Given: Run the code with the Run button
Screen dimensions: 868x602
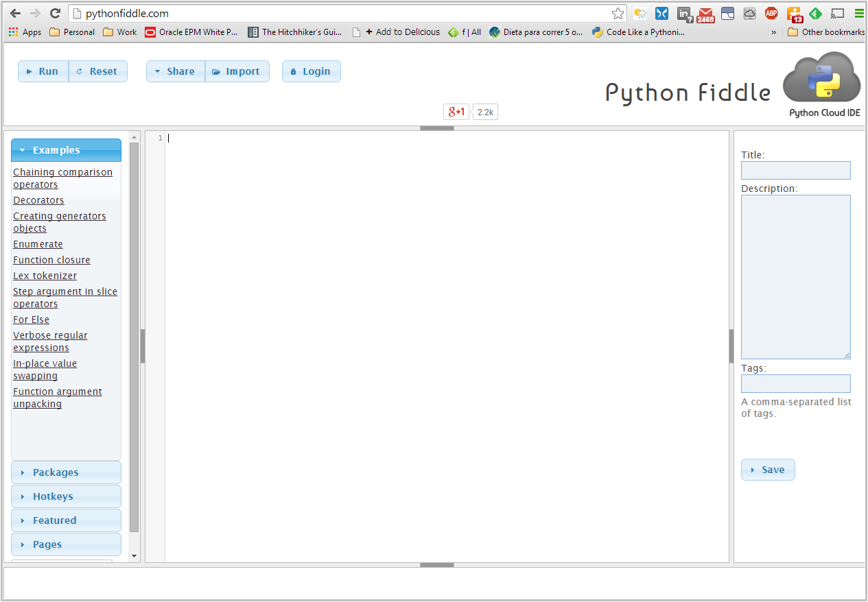Looking at the screenshot, I should pyautogui.click(x=43, y=71).
